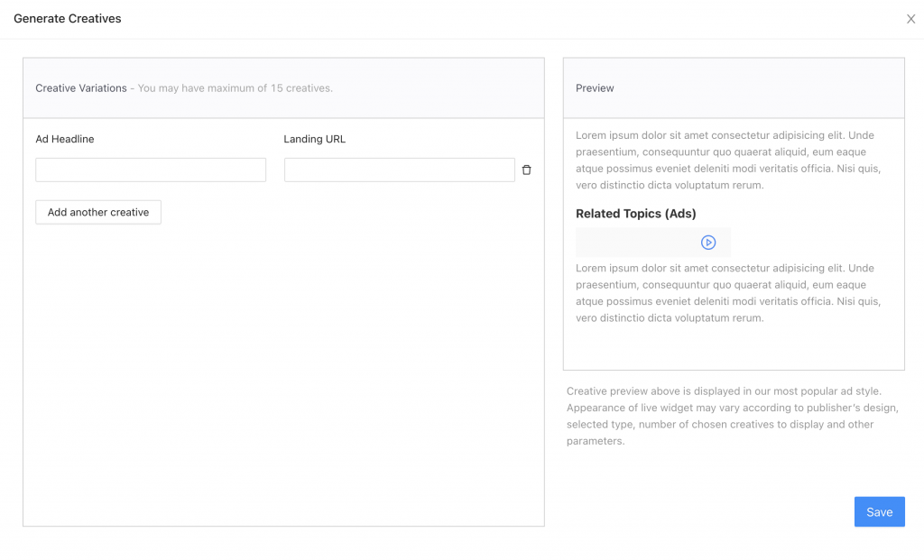The width and height of the screenshot is (924, 560).
Task: Click the maximum of 15 creatives note
Action: point(235,88)
